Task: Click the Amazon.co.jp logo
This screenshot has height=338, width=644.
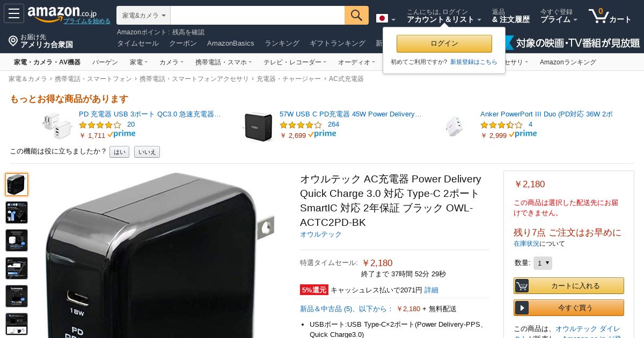Action: click(62, 13)
